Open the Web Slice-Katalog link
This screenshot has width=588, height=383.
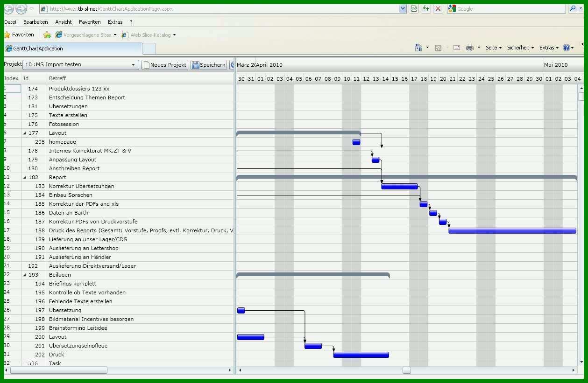coord(149,35)
